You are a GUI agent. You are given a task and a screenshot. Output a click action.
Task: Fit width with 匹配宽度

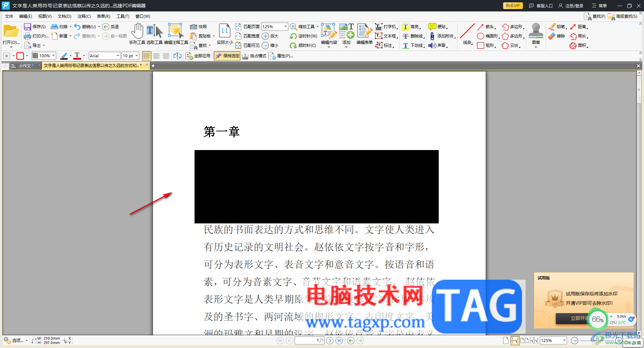(x=248, y=36)
